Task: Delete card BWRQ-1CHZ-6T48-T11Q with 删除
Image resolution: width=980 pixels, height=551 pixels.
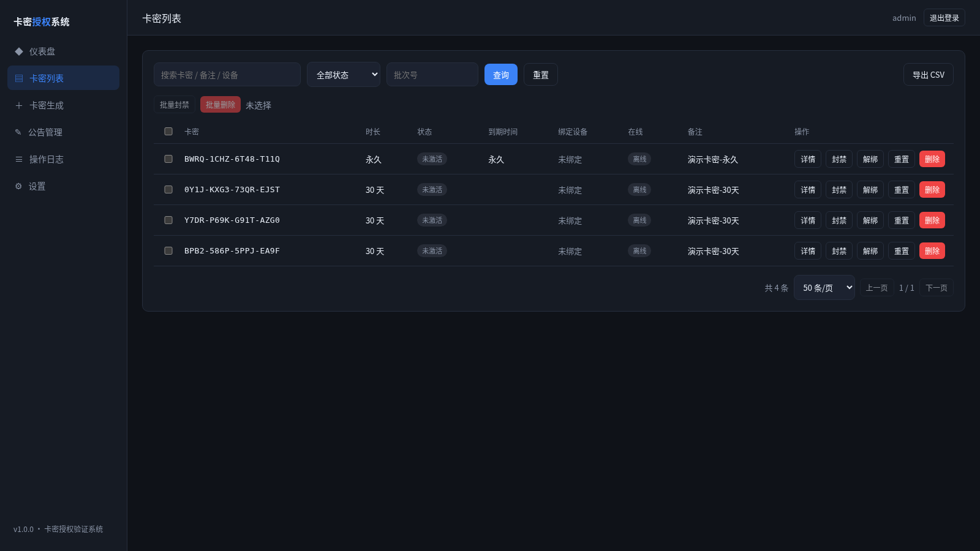Action: [x=932, y=159]
